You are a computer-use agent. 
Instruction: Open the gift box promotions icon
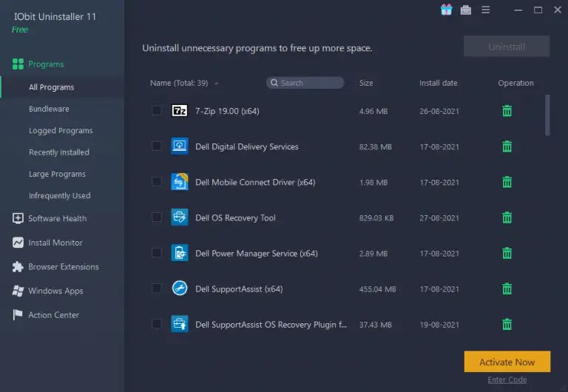446,10
